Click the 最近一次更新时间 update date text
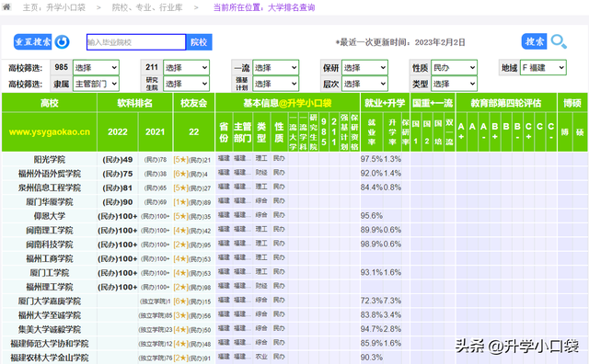This screenshot has height=364, width=589. click(400, 42)
